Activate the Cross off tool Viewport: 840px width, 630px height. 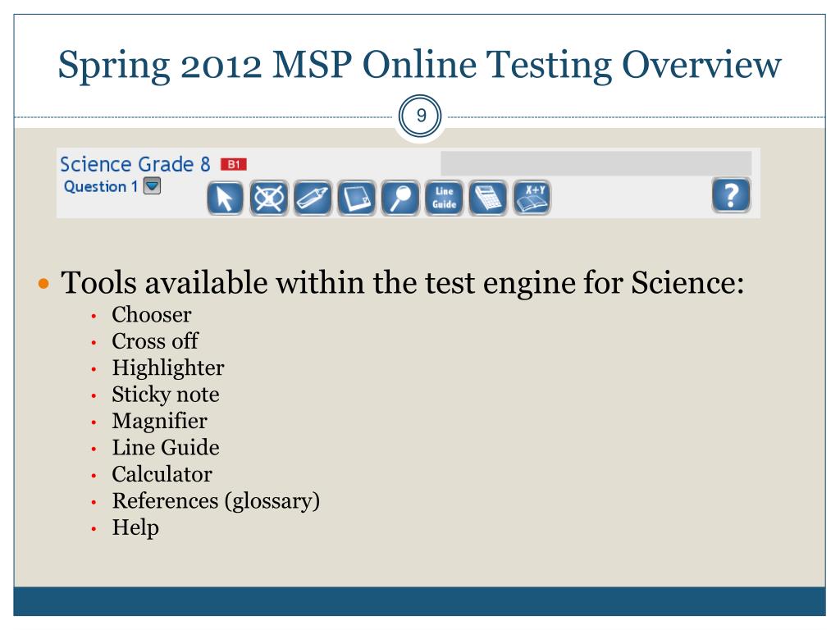pos(269,199)
